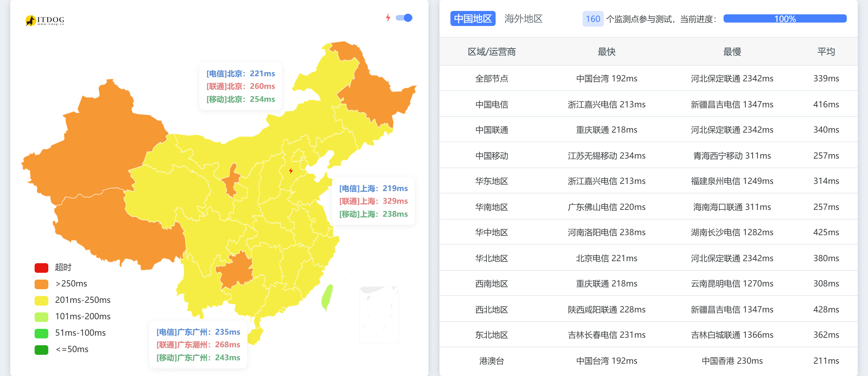
Task: Click the ITDOG logo
Action: pyautogui.click(x=45, y=20)
